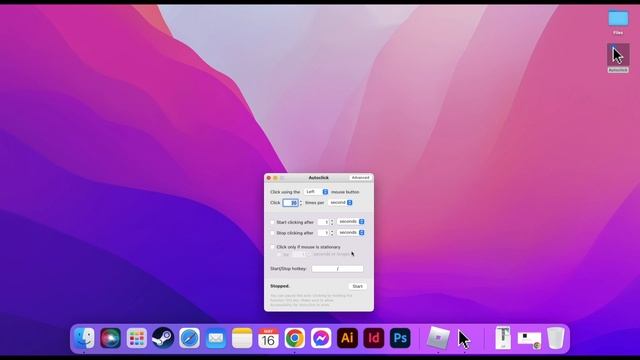The image size is (640, 360).
Task: Launch Adobe InDesign from the Dock
Action: tap(373, 338)
